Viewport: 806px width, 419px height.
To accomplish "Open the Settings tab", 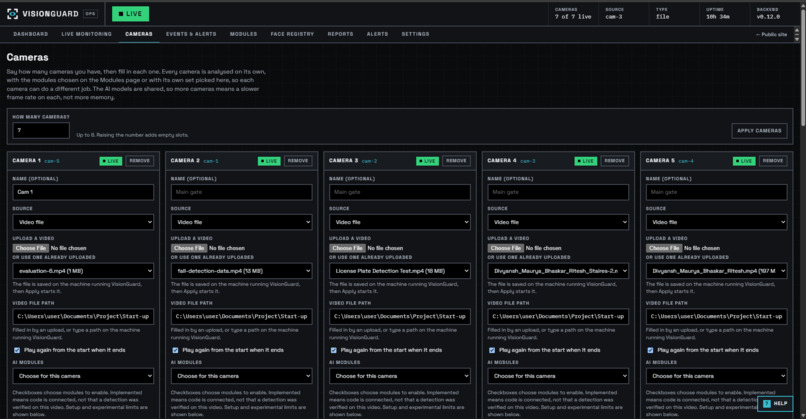I will click(415, 34).
